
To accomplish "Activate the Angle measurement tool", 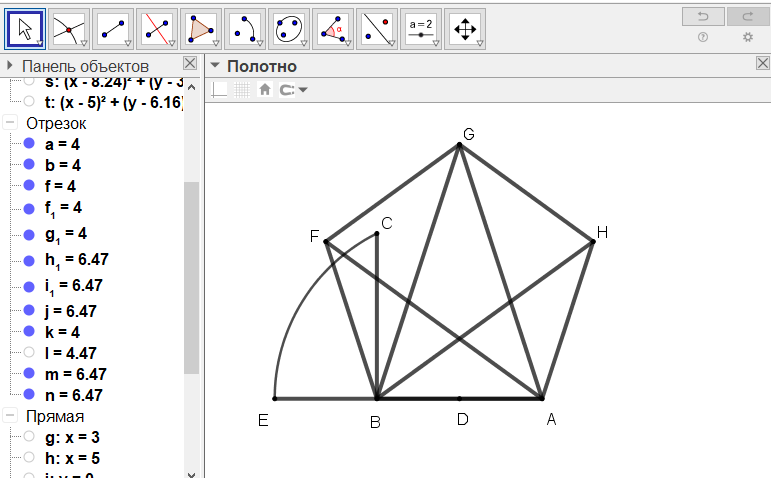I will [334, 28].
